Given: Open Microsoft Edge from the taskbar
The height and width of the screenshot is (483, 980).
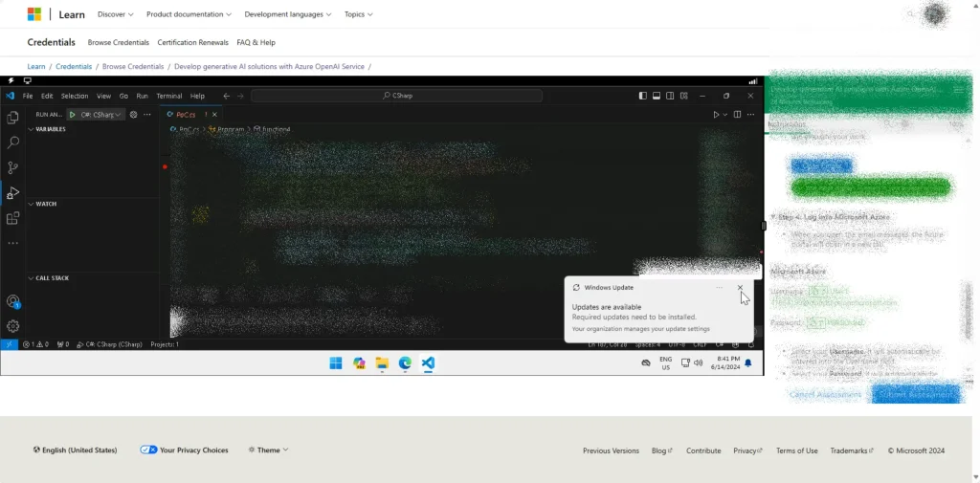Looking at the screenshot, I should pyautogui.click(x=405, y=363).
